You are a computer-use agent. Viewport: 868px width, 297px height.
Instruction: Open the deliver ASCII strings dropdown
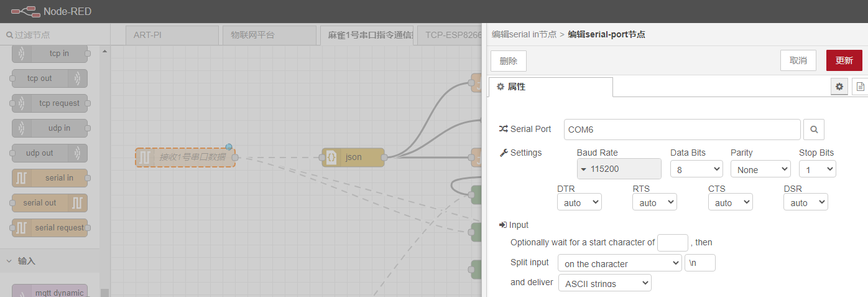coord(605,283)
